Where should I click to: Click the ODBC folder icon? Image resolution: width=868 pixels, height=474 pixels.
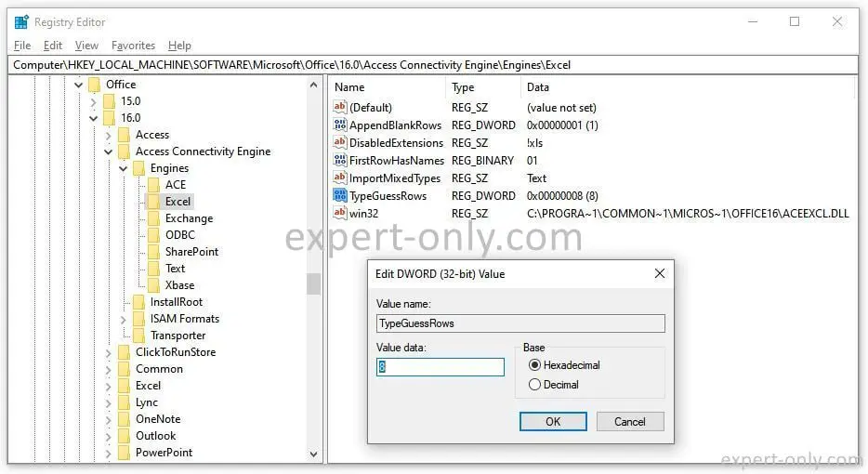point(154,235)
